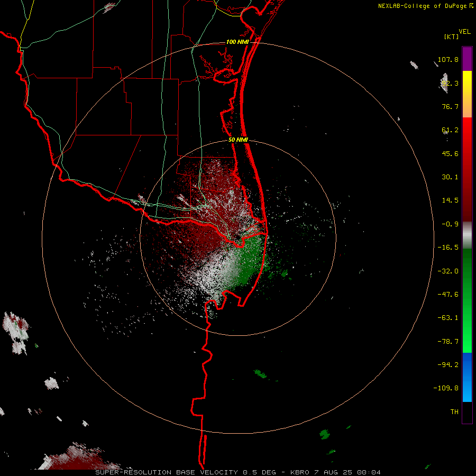Click the VEL legend title
476x476 pixels.
pyautogui.click(x=464, y=32)
